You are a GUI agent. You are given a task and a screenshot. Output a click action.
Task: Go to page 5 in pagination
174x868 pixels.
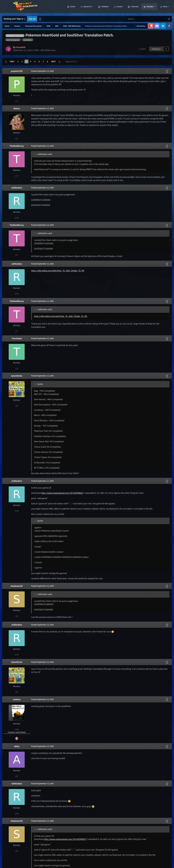point(35,62)
